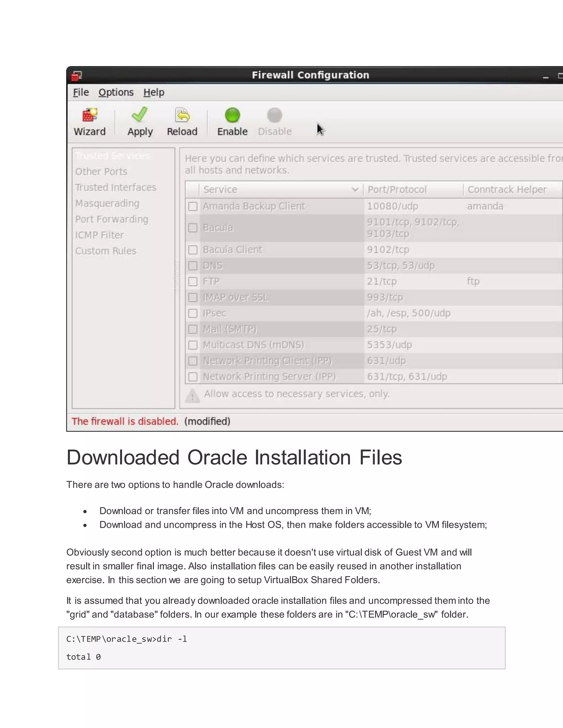The width and height of the screenshot is (563, 728).
Task: Click the (modified) status bar text
Action: [x=207, y=421]
